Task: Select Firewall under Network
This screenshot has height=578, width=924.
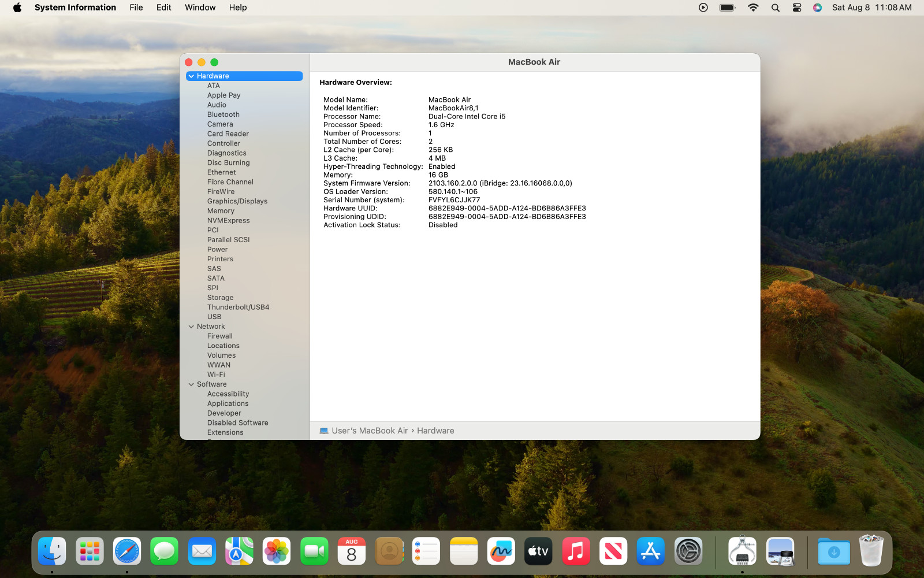Action: (220, 336)
